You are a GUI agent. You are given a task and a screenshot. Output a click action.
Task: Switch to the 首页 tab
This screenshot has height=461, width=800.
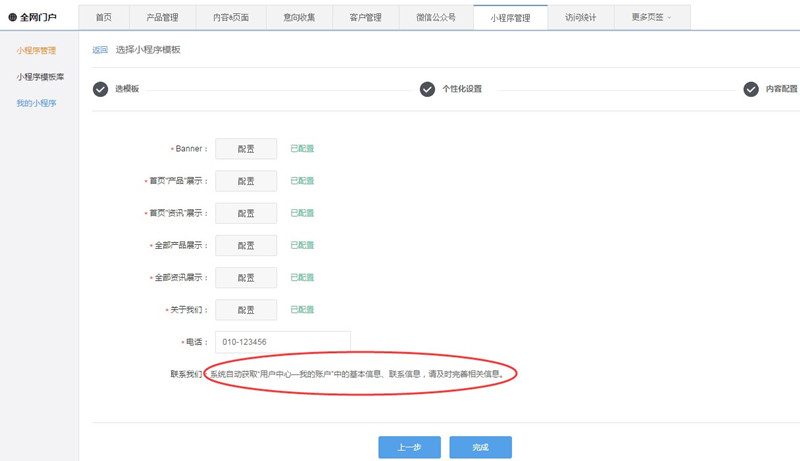coord(104,17)
